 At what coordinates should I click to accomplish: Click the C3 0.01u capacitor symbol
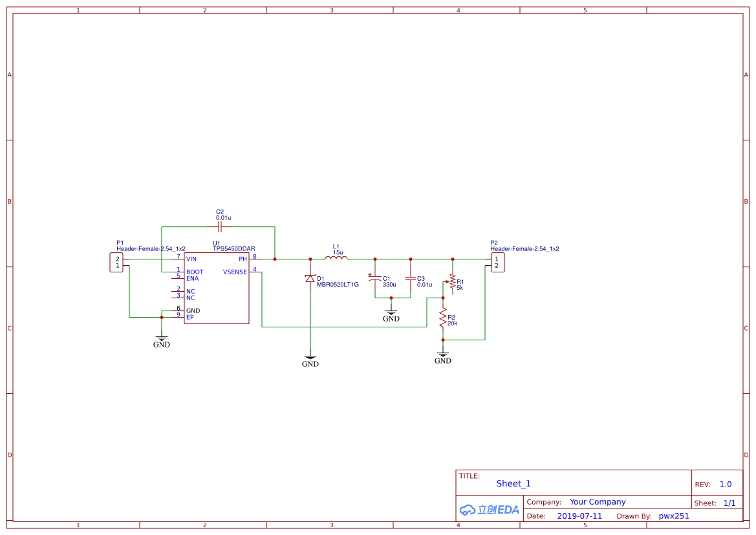click(410, 278)
